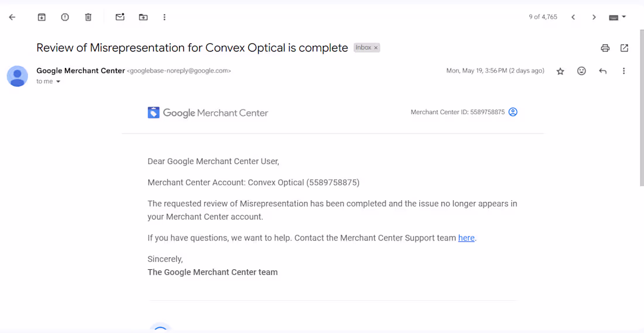The width and height of the screenshot is (644, 333).
Task: Click the email subject line
Action: pyautogui.click(x=192, y=47)
